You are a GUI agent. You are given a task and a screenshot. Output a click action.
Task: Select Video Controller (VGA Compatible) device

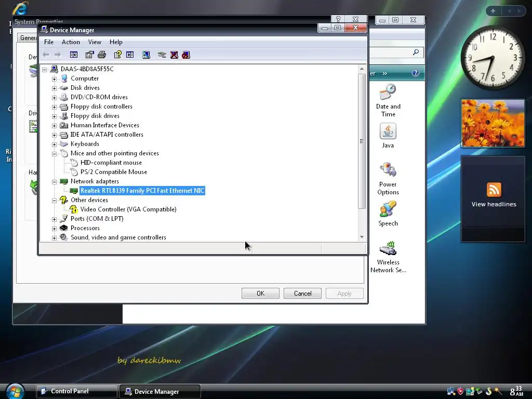point(128,209)
